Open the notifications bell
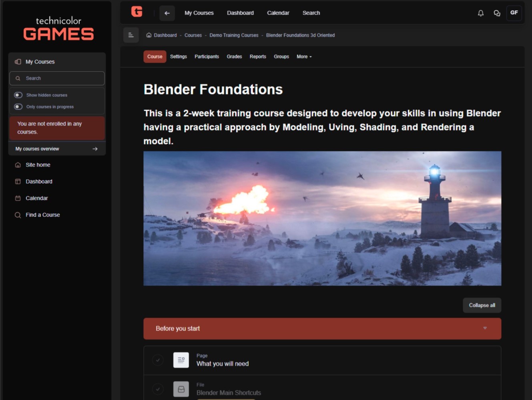The height and width of the screenshot is (400, 532). click(481, 13)
